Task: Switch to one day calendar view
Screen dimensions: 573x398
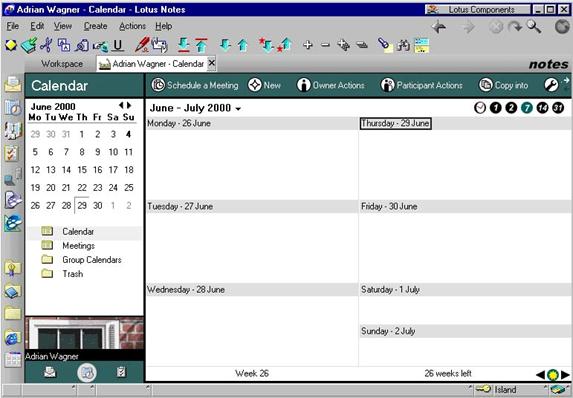Action: click(495, 108)
